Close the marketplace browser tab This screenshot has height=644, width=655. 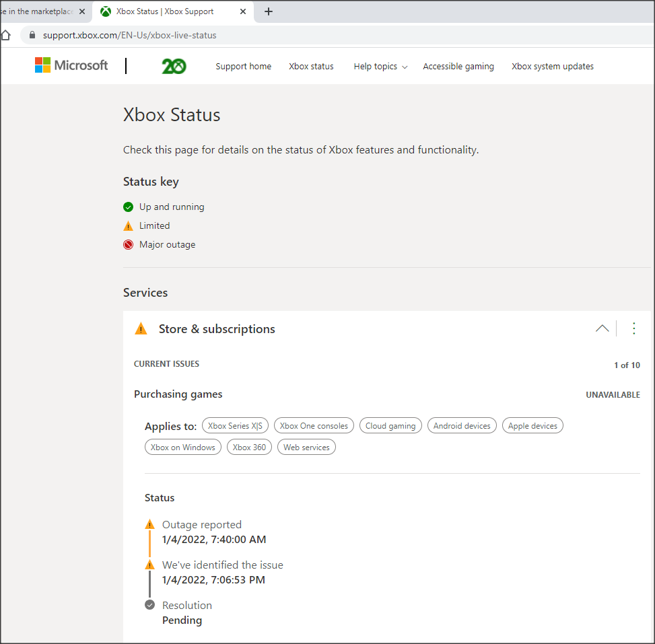coord(82,11)
